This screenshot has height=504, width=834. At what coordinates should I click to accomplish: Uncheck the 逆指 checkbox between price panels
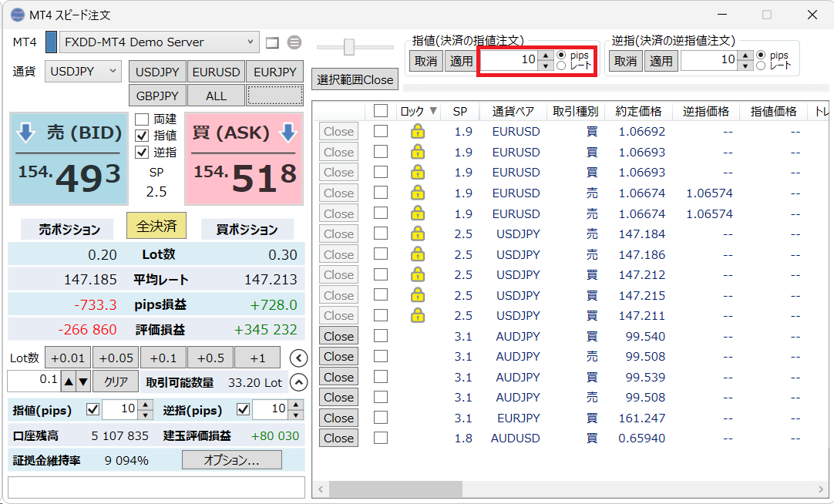click(141, 152)
